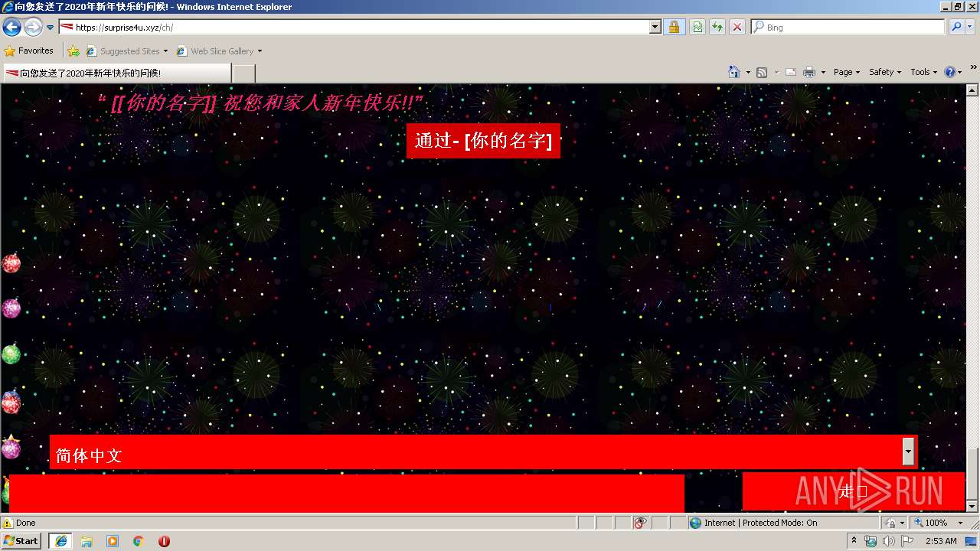Open Google Chrome from taskbar

(x=139, y=541)
